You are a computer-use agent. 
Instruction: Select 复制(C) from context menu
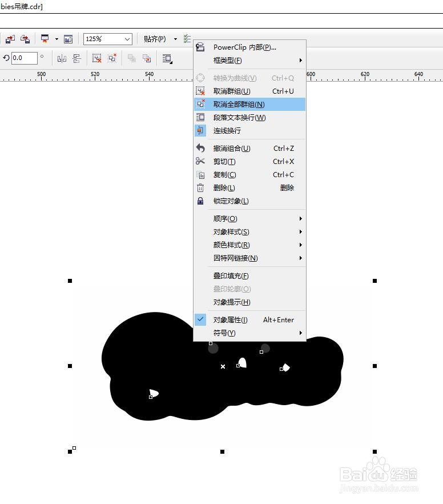249,175
